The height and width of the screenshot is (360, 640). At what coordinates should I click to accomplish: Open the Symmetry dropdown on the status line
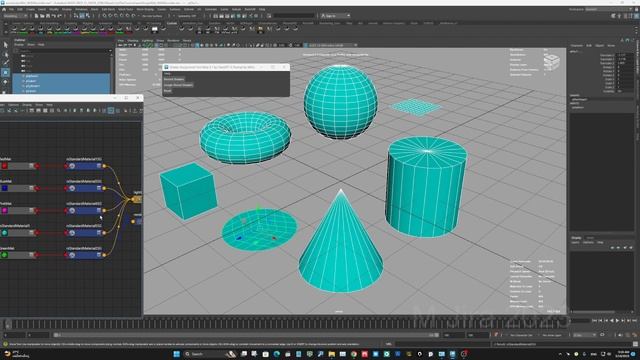[x=188, y=16]
